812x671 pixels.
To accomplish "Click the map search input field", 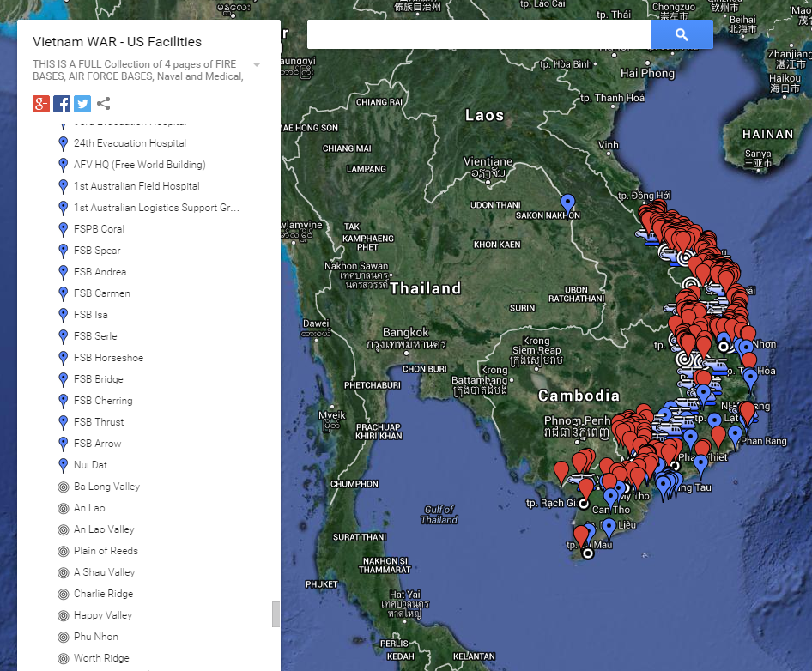I will click(478, 35).
